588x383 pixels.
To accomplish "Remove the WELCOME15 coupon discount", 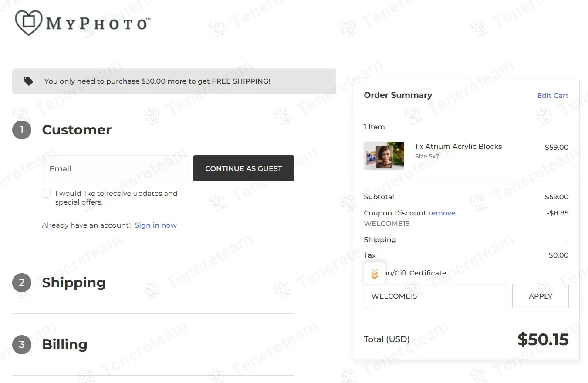I will (x=442, y=213).
